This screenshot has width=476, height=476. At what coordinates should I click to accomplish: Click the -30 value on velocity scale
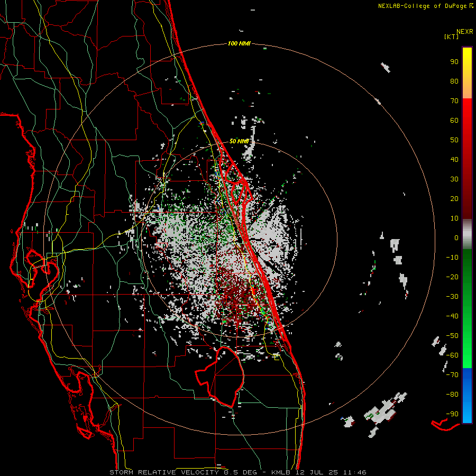452,297
